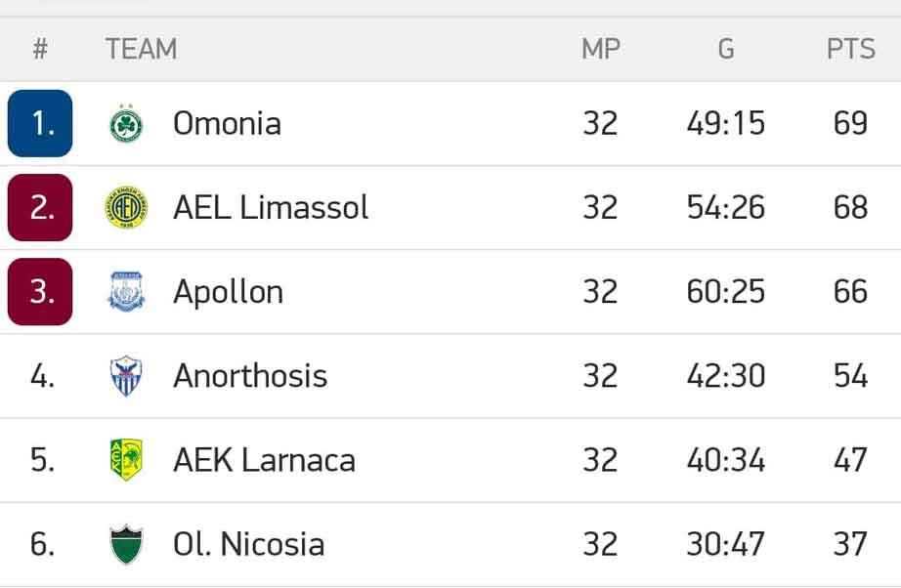Screen dimensions: 901x588
Task: Click Omonia's 49:15 goal record
Action: pos(725,124)
